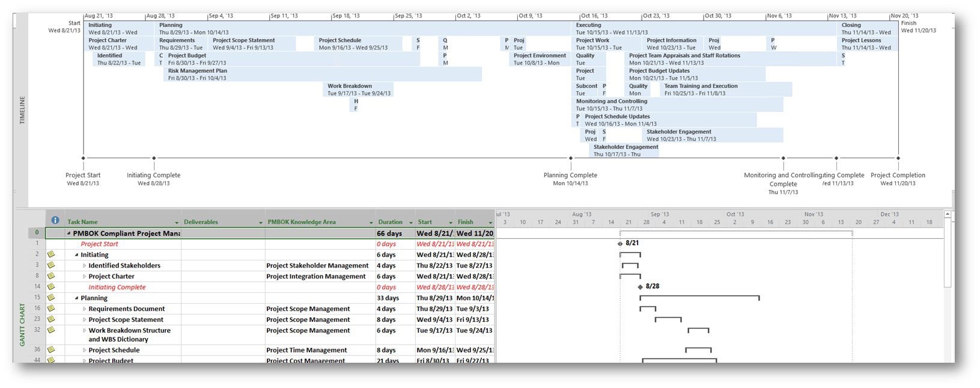The image size is (980, 388).
Task: Select the Project Team Appraisals and Staff Rotations bar
Action: [731, 59]
